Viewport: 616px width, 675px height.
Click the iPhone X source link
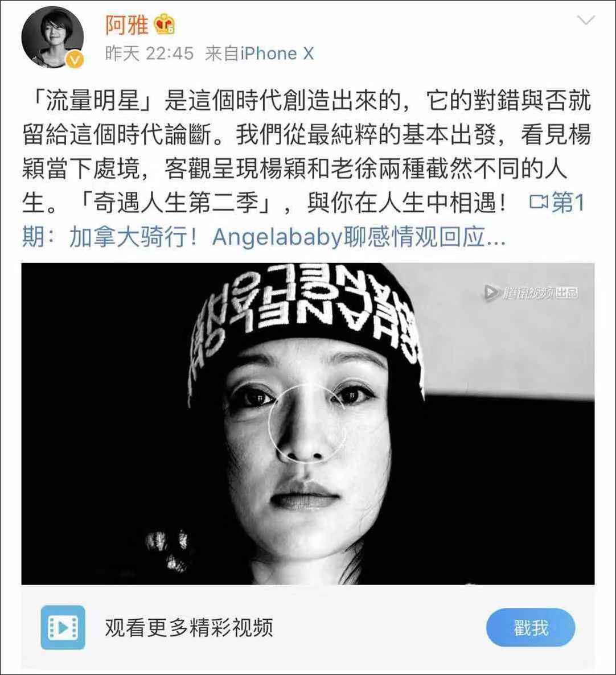pyautogui.click(x=277, y=54)
